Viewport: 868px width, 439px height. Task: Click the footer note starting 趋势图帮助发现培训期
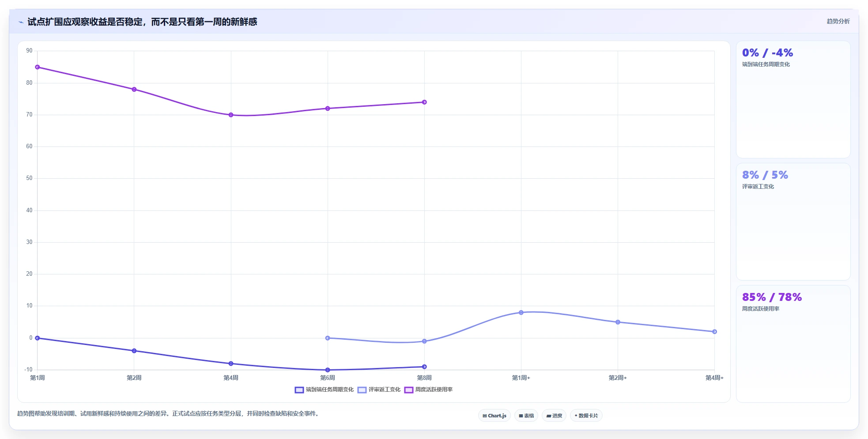[x=168, y=414]
